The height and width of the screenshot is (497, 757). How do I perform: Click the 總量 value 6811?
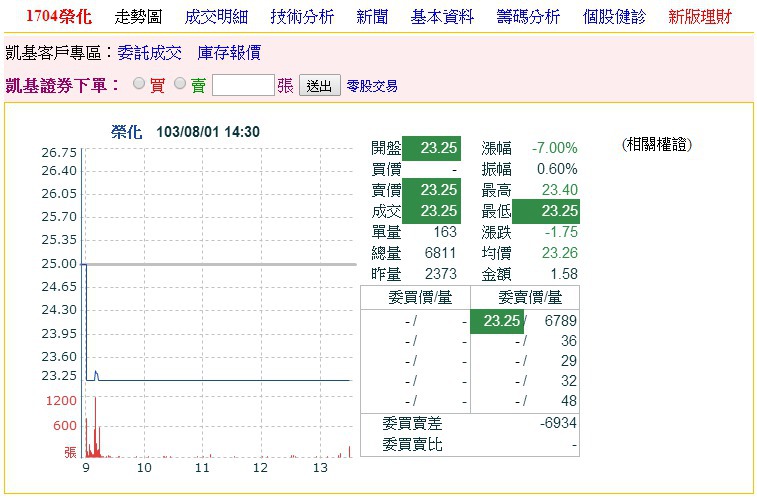(440, 253)
